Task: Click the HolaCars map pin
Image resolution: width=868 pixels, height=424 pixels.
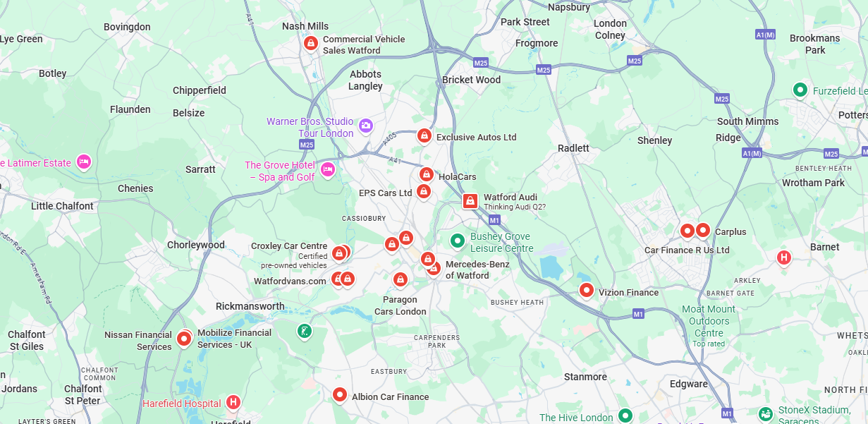Action: [426, 174]
